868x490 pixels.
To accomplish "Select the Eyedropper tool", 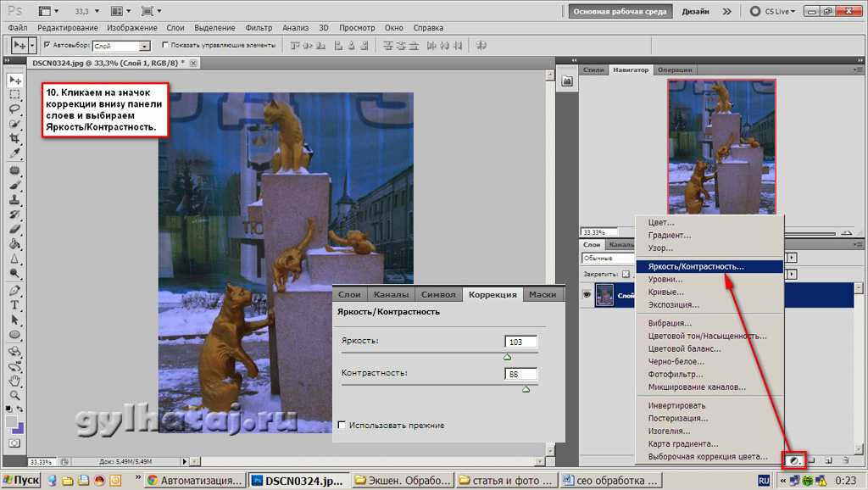I will pyautogui.click(x=14, y=152).
